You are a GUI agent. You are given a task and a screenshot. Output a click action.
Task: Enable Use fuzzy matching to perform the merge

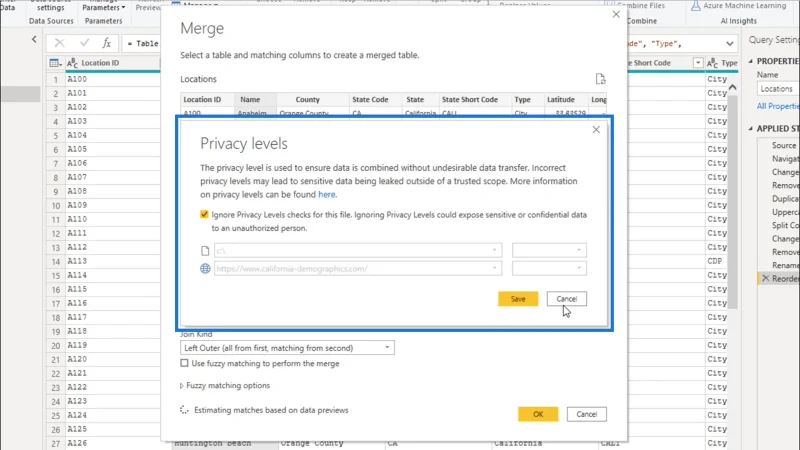point(184,363)
